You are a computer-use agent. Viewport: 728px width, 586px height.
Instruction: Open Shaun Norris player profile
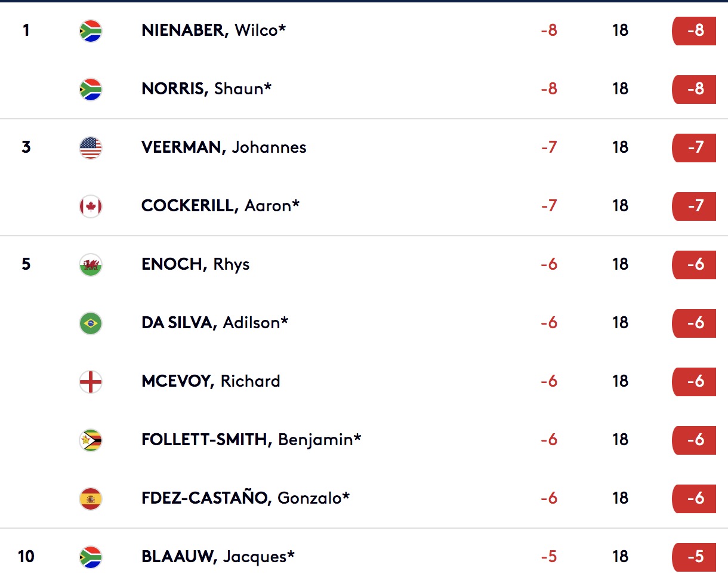(x=206, y=89)
